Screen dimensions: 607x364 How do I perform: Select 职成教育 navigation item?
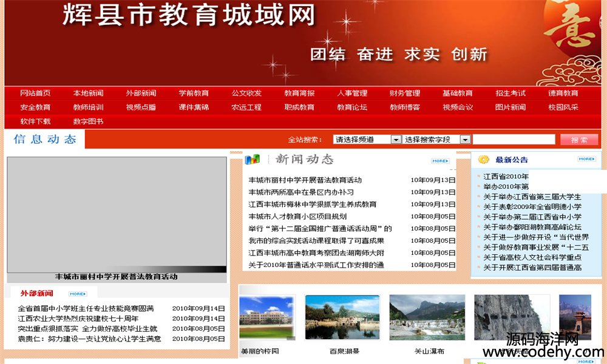click(299, 107)
